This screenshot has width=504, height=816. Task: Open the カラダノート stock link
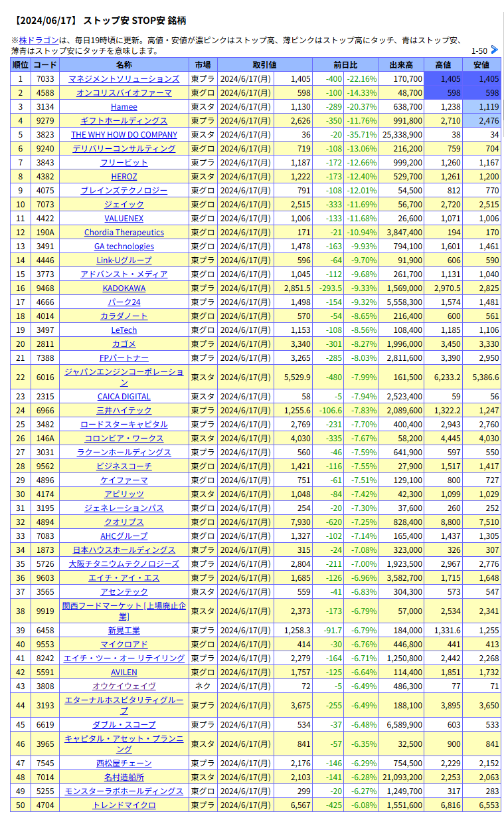[x=124, y=316]
